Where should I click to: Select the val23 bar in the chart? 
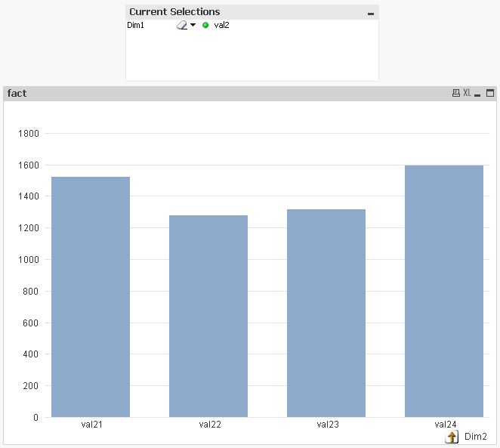[326, 313]
